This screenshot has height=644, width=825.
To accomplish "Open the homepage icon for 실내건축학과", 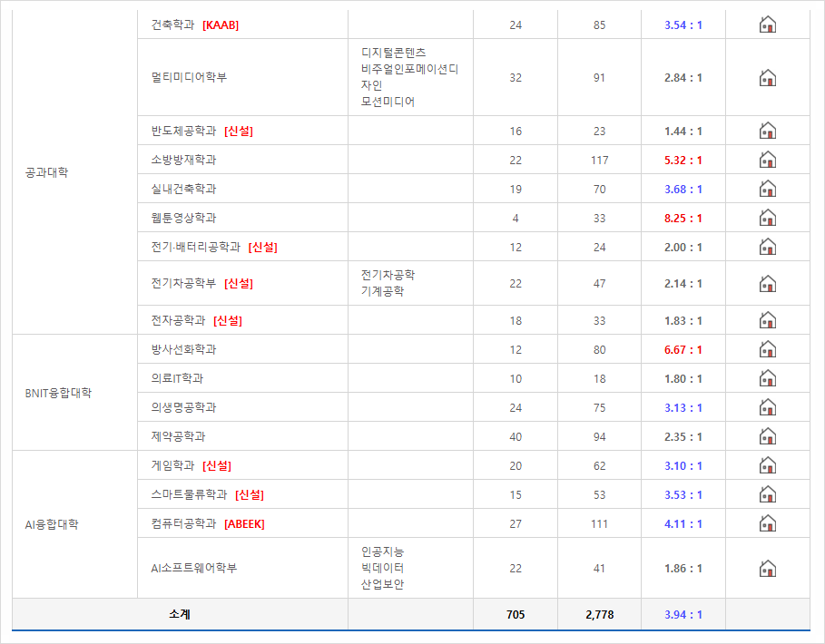I will pos(768,188).
